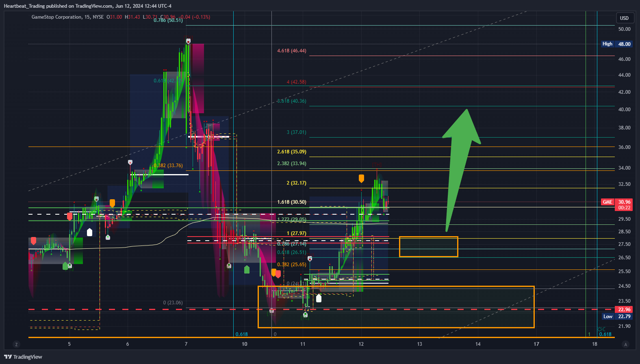Toggle the A auto-scale icon
The width and height of the screenshot is (640, 364).
point(625,345)
